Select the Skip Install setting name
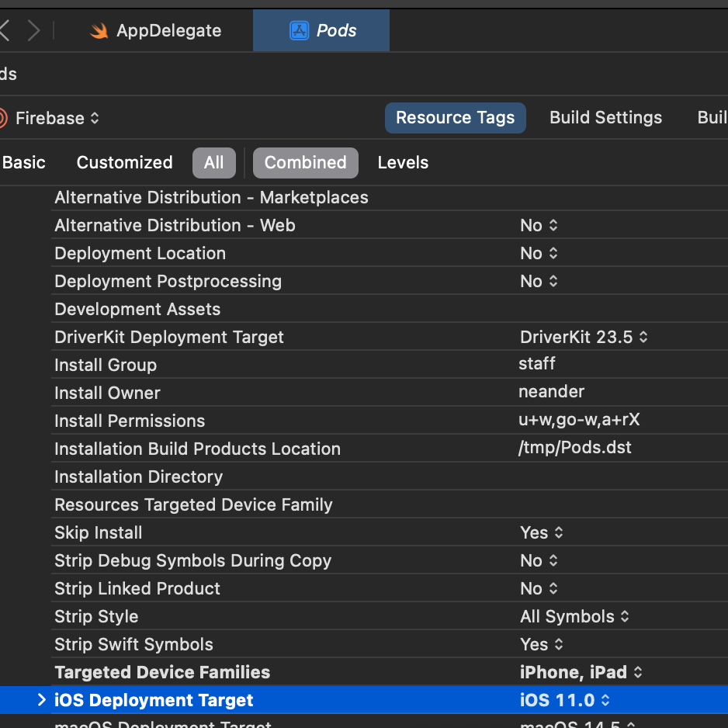This screenshot has width=728, height=728. 99,532
